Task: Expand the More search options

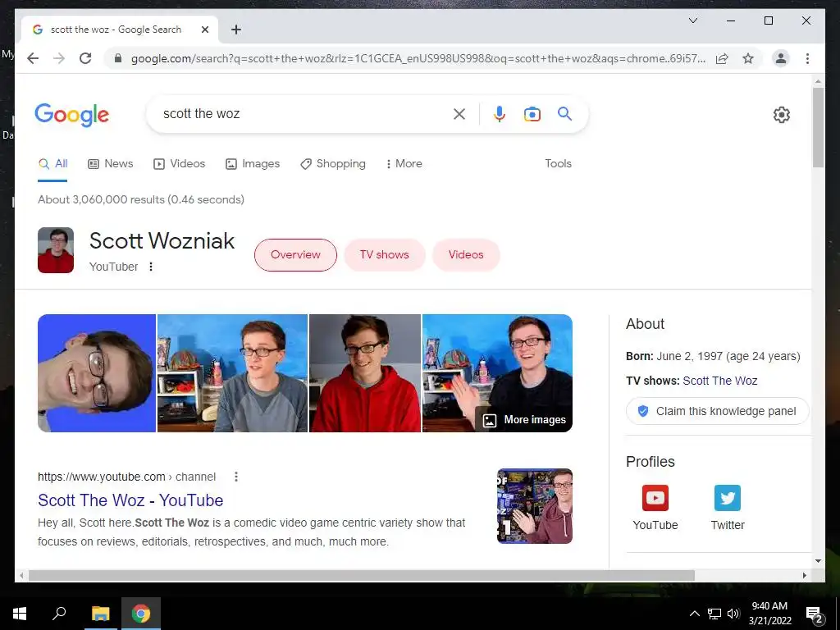Action: (404, 164)
